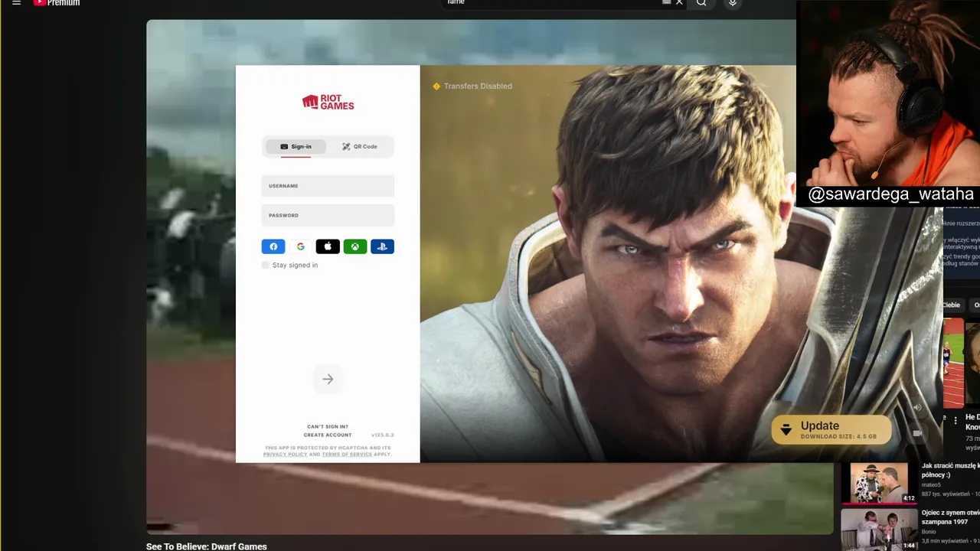The width and height of the screenshot is (980, 551).
Task: Click the camera icon near Update
Action: pyautogui.click(x=917, y=433)
